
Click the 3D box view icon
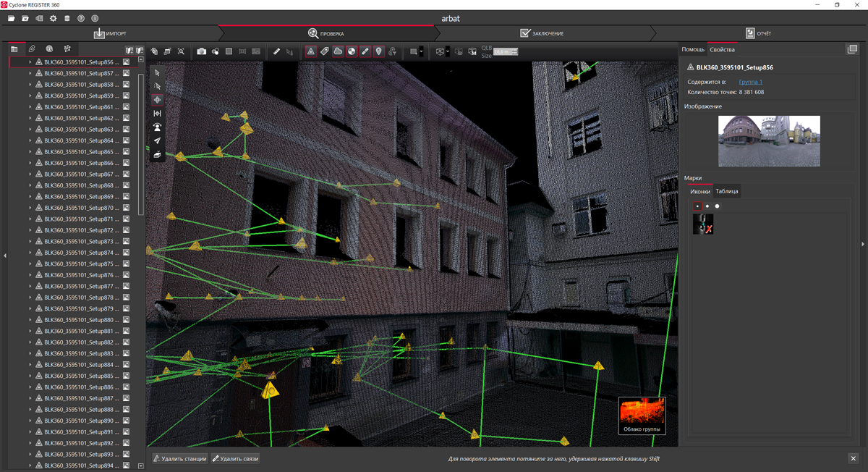tap(439, 51)
